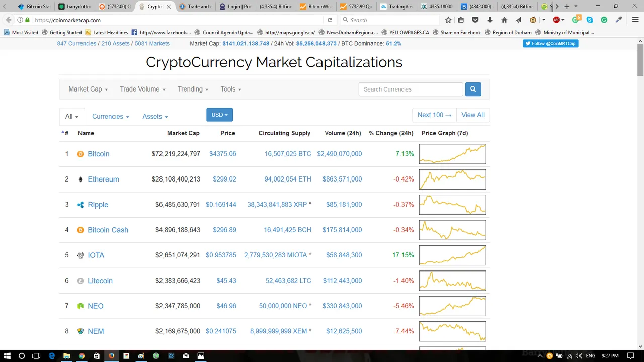Open the bookmarks list icon
The height and width of the screenshot is (362, 644).
(461, 20)
